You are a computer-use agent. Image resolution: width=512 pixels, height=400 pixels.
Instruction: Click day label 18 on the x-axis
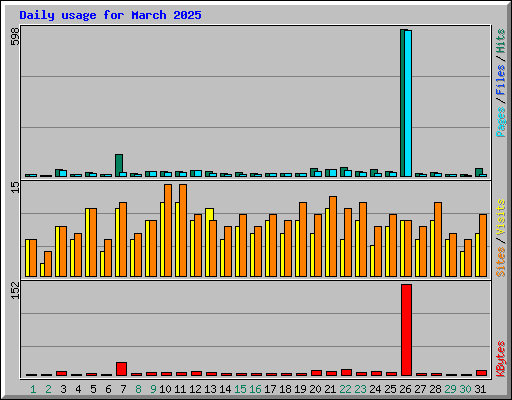coord(285,389)
